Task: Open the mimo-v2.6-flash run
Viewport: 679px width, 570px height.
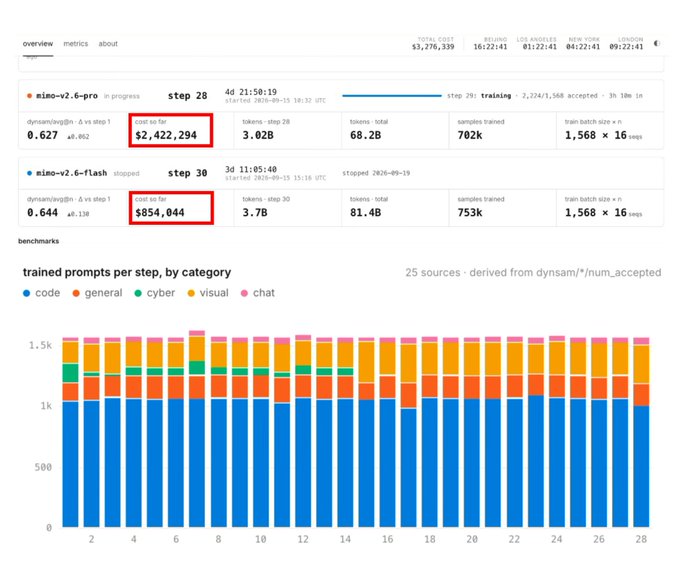Action: (71, 173)
